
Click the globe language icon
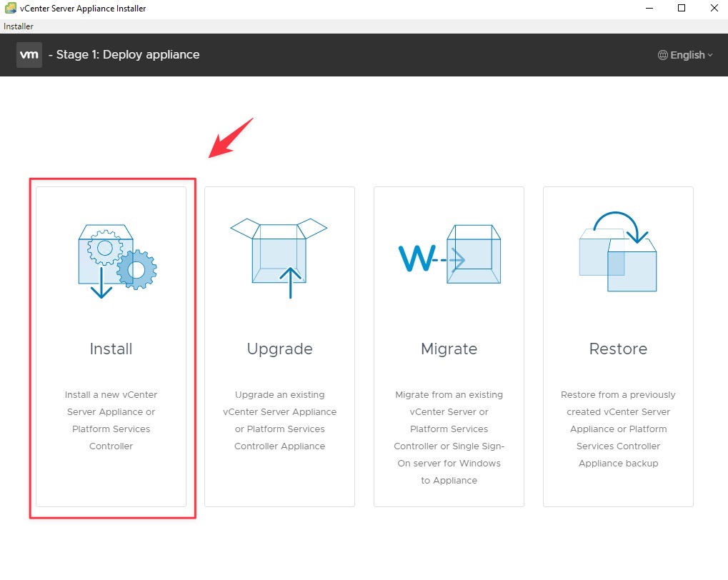pos(662,55)
